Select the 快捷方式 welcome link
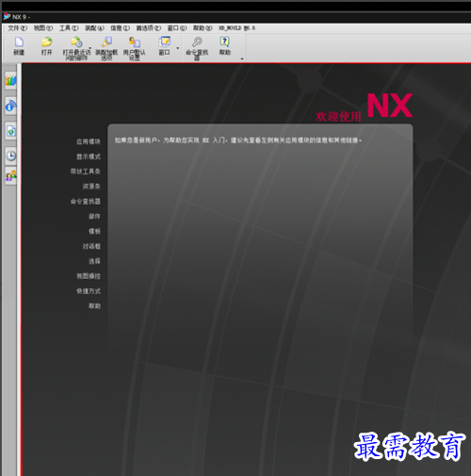 [x=89, y=291]
